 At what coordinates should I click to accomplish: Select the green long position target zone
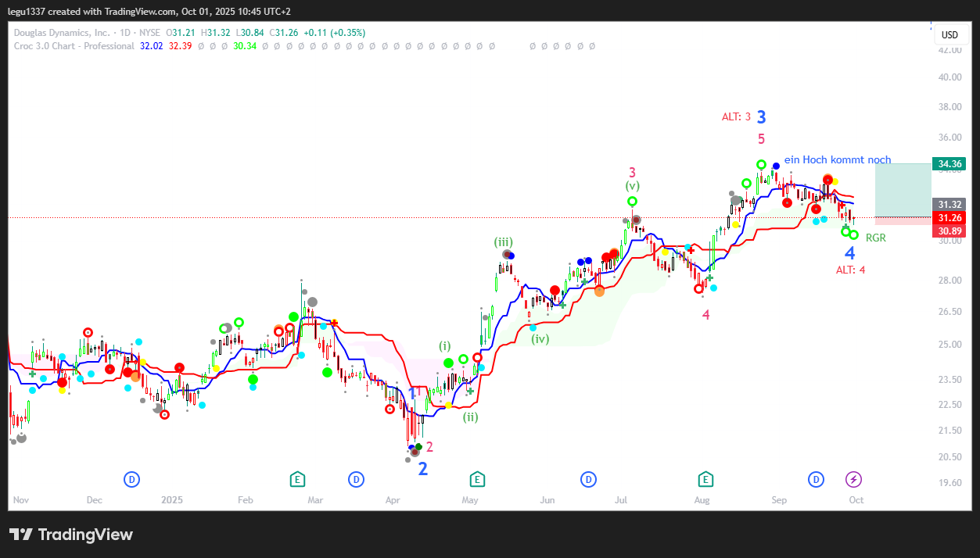pos(903,189)
